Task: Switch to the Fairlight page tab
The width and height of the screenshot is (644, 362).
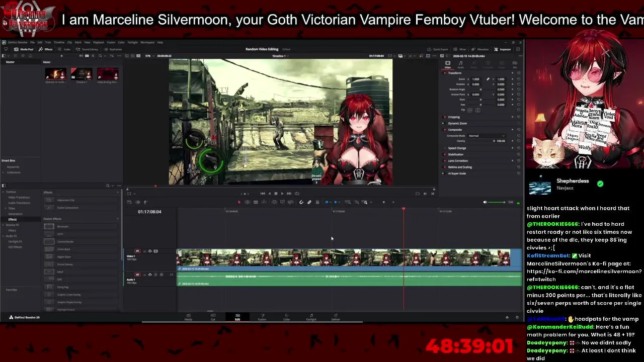Action: [311, 317]
